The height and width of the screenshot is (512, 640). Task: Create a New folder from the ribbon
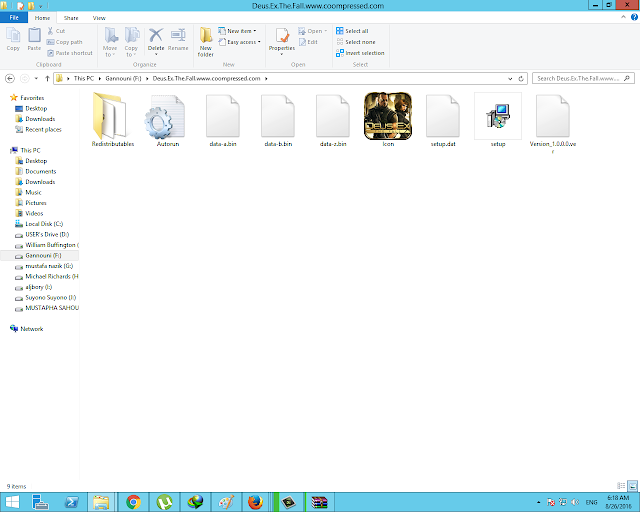(x=206, y=42)
